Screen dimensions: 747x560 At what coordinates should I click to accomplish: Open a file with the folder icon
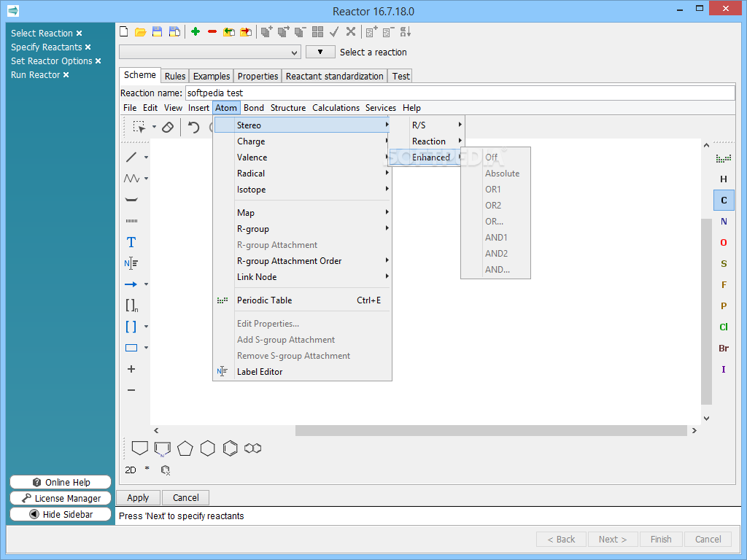coord(140,32)
